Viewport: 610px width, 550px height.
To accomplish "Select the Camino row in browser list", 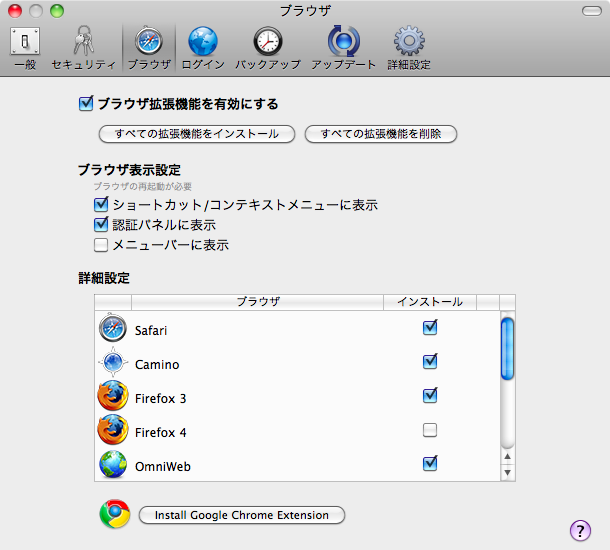I will (250, 365).
